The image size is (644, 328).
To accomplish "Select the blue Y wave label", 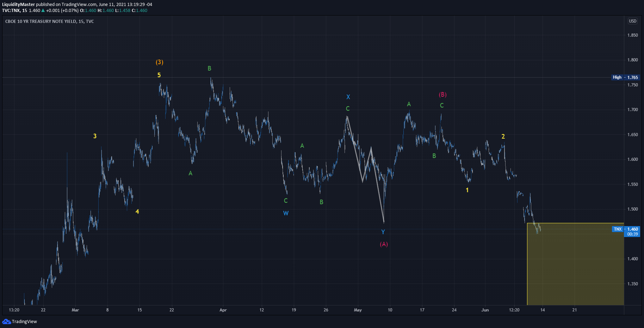I will (x=383, y=232).
